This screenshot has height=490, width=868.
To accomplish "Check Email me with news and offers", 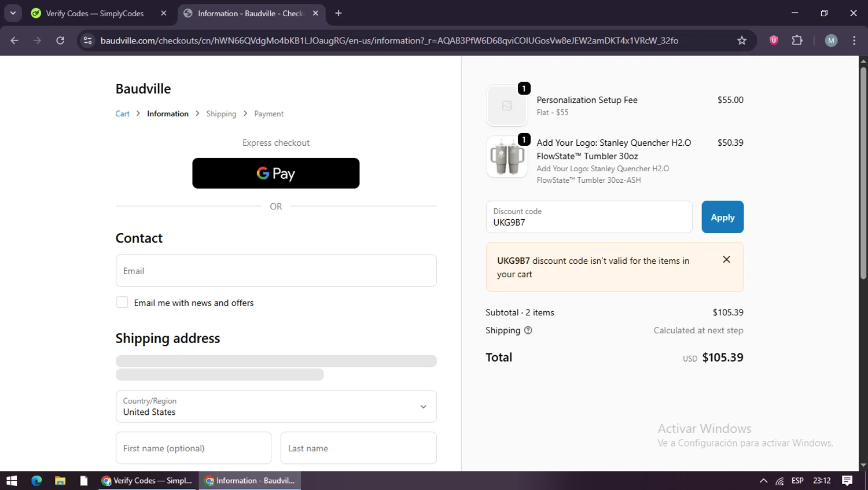I will pyautogui.click(x=122, y=303).
